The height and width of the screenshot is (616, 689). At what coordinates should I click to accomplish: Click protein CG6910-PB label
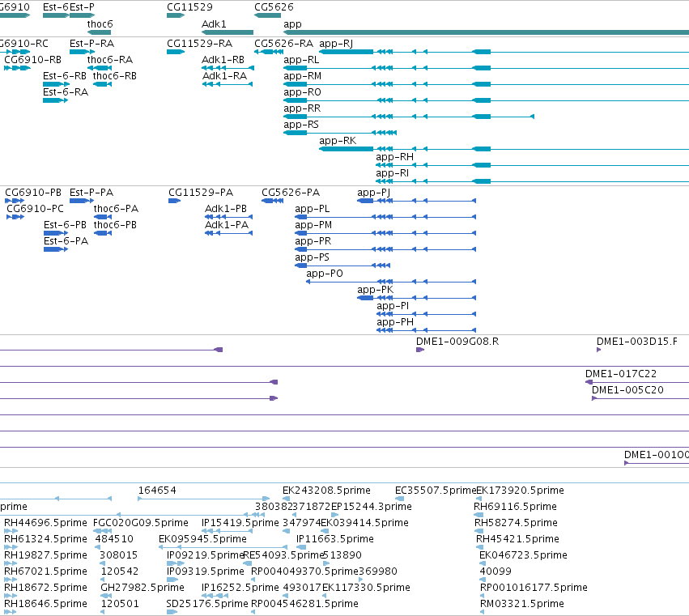click(33, 193)
